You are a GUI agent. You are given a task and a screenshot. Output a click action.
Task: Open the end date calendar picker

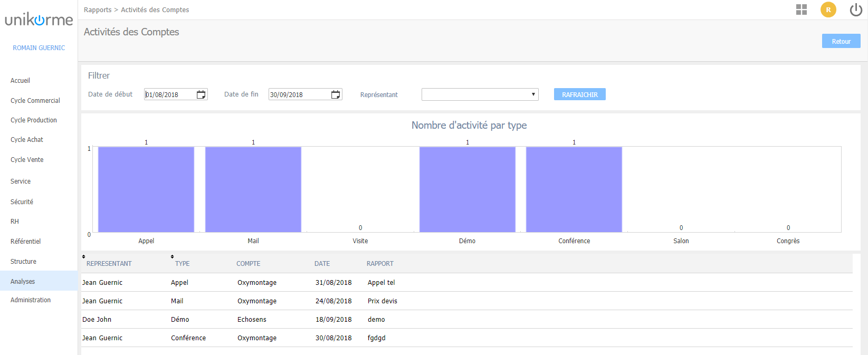coord(336,94)
